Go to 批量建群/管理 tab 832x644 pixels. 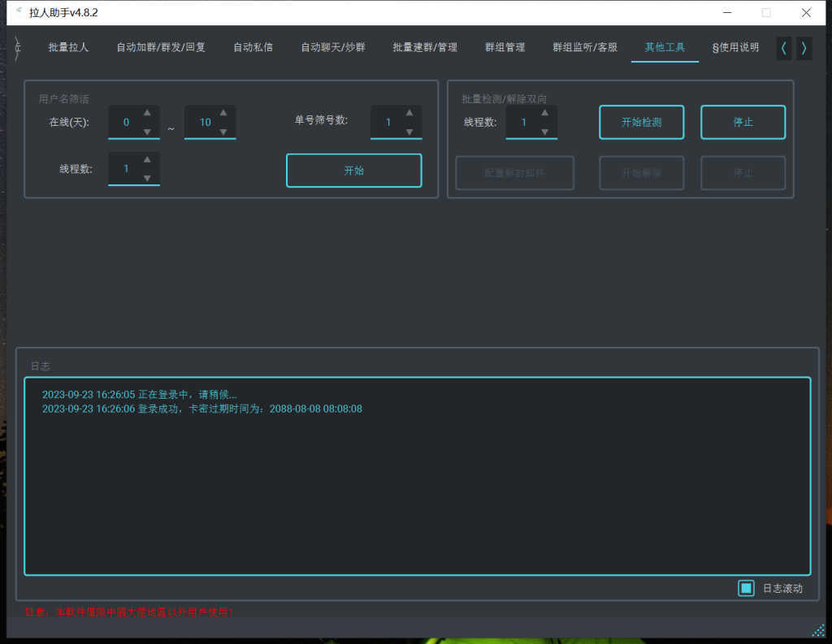425,47
